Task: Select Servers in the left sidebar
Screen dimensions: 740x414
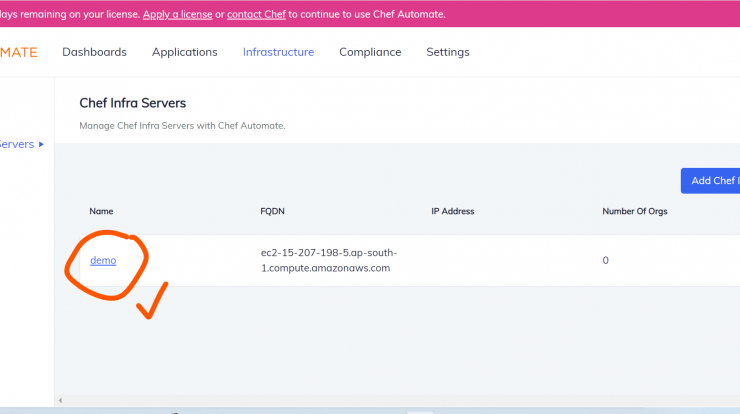Action: 17,144
